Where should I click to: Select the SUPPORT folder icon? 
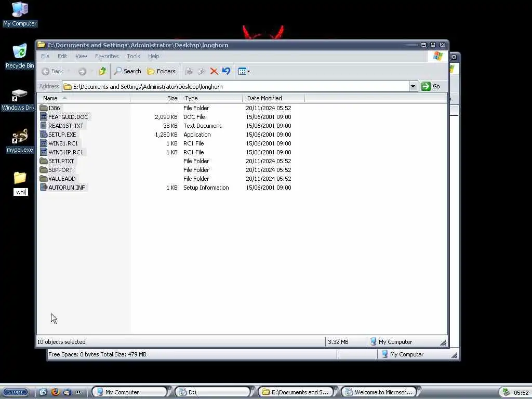pos(44,170)
